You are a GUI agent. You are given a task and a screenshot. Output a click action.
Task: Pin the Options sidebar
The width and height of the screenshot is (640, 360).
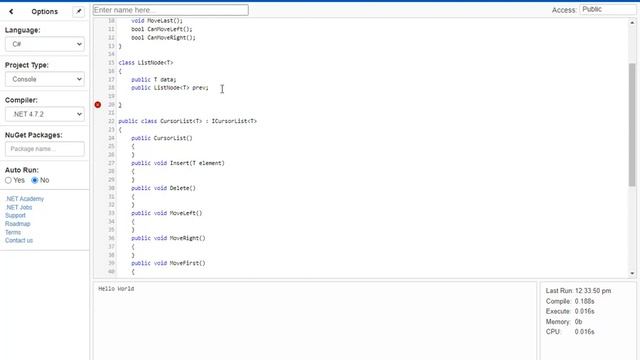coord(78,11)
